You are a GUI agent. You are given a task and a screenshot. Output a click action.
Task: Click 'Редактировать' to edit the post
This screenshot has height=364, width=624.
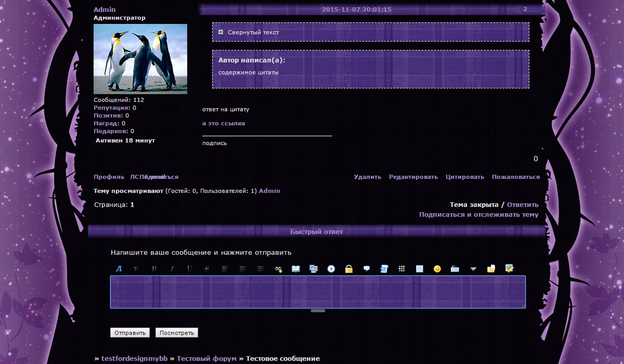(413, 177)
